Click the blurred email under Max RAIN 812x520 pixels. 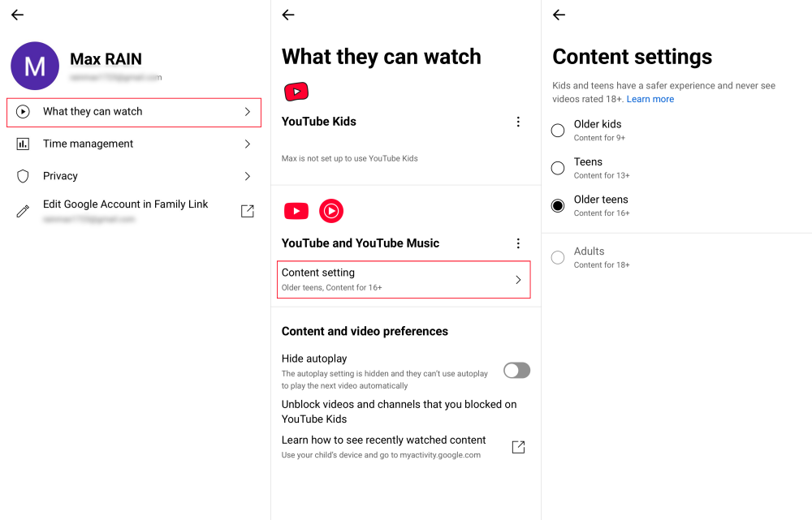[116, 78]
